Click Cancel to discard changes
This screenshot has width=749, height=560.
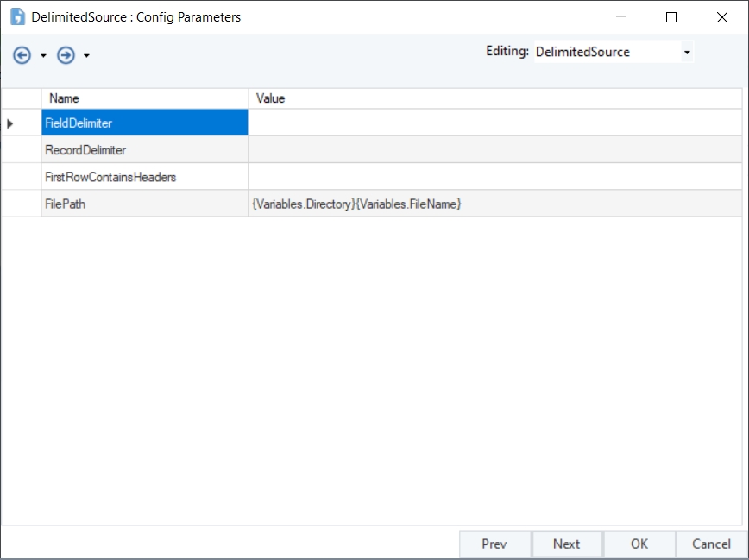pyautogui.click(x=711, y=544)
